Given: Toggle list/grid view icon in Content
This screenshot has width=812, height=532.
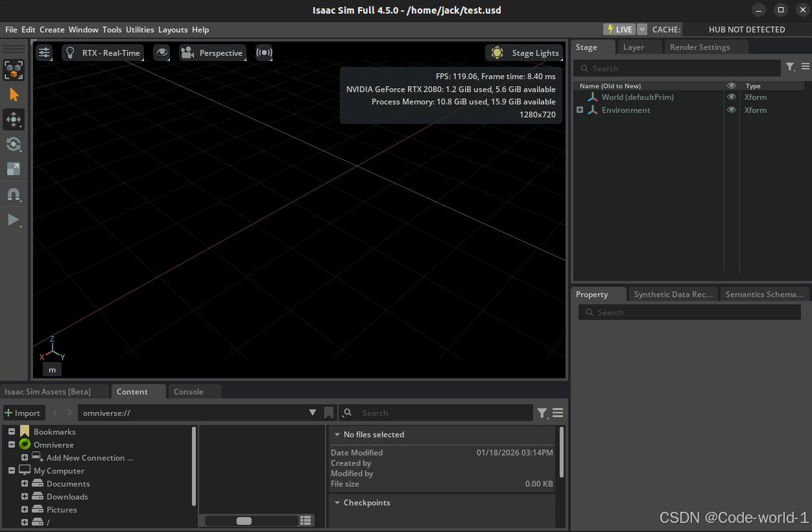Looking at the screenshot, I should pos(305,520).
